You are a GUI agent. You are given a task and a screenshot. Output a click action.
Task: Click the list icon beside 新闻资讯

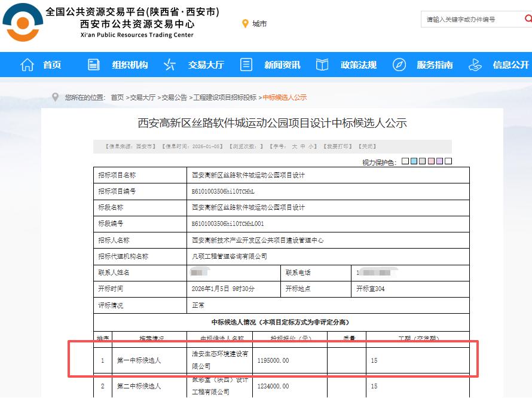[x=246, y=65]
